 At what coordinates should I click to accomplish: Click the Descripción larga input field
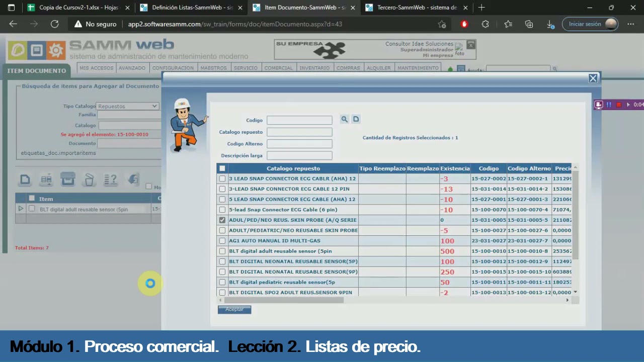point(299,156)
